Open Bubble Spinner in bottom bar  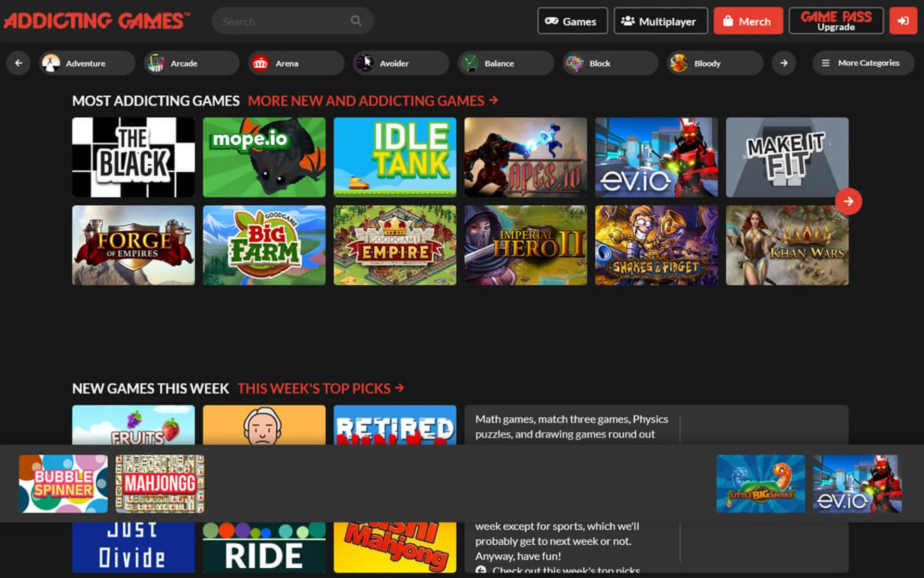[x=64, y=484]
